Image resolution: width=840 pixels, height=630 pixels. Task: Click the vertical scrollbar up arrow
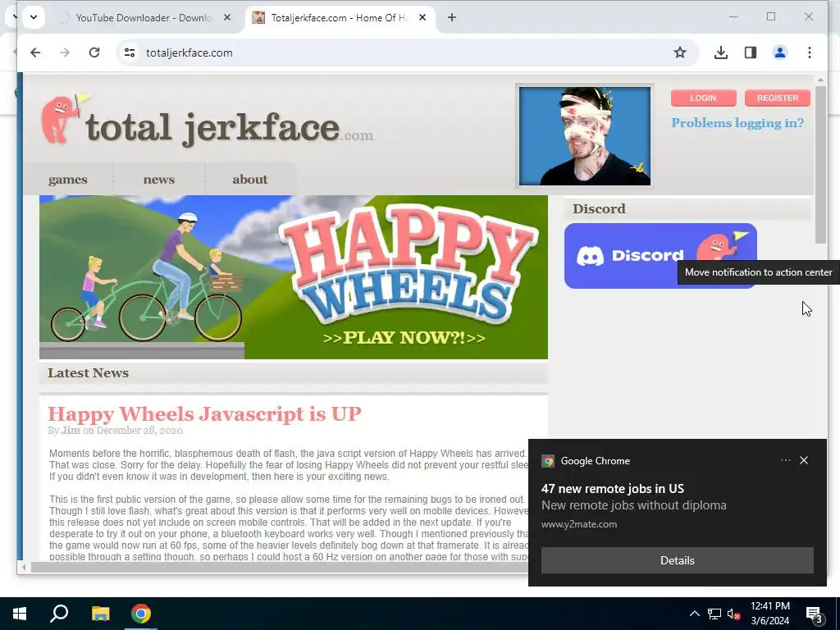(x=820, y=80)
